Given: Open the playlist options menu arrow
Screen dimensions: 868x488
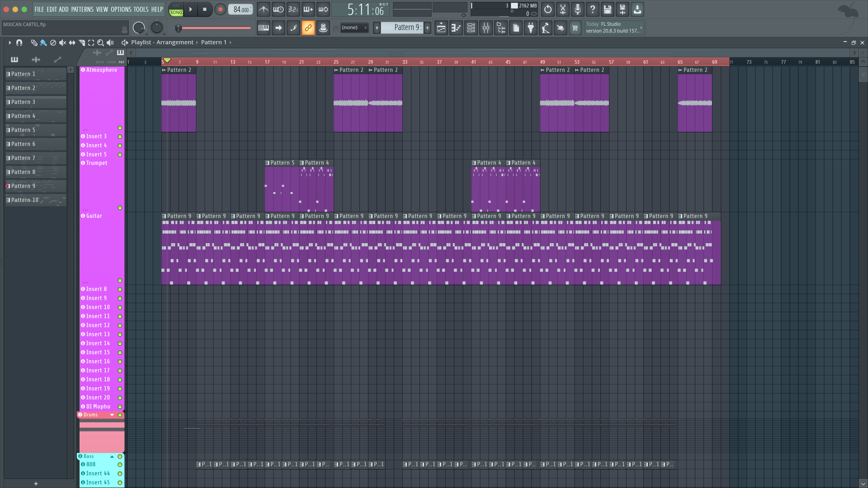Looking at the screenshot, I should [9, 42].
